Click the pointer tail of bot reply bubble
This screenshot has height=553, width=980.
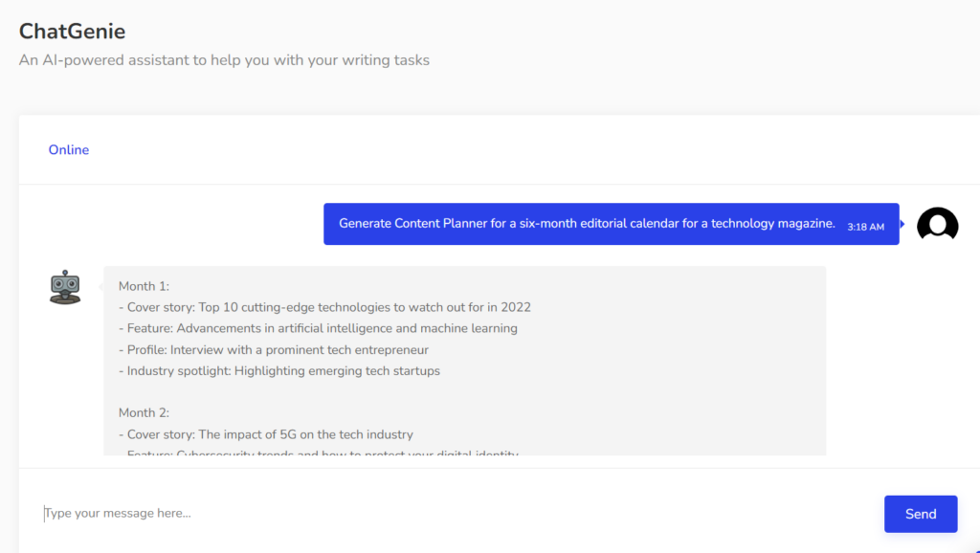tap(100, 285)
